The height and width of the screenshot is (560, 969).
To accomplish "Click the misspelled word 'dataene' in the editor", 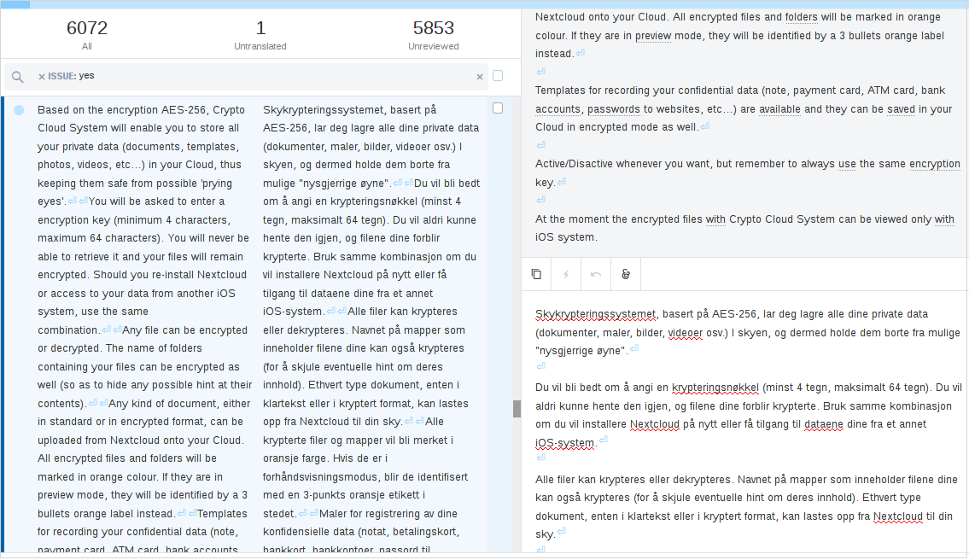I will click(x=824, y=424).
